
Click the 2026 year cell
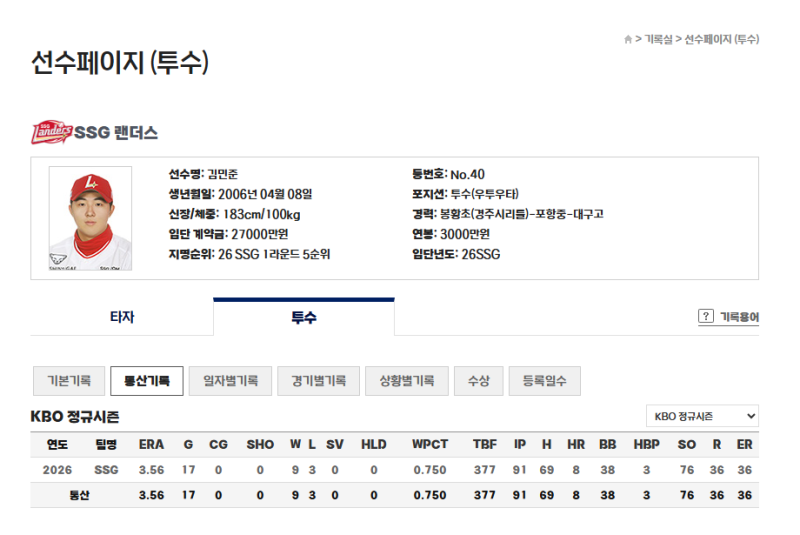[x=57, y=470]
